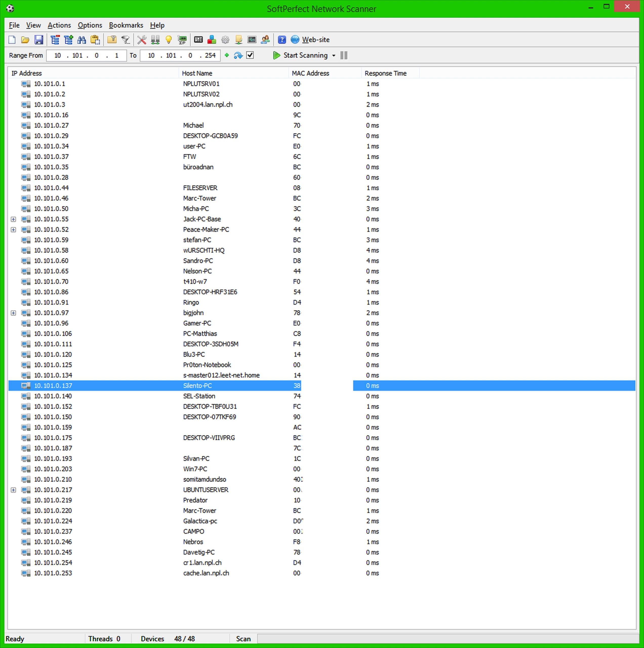Toggle the checkbox next to IP range
The height and width of the screenshot is (648, 644).
click(250, 55)
